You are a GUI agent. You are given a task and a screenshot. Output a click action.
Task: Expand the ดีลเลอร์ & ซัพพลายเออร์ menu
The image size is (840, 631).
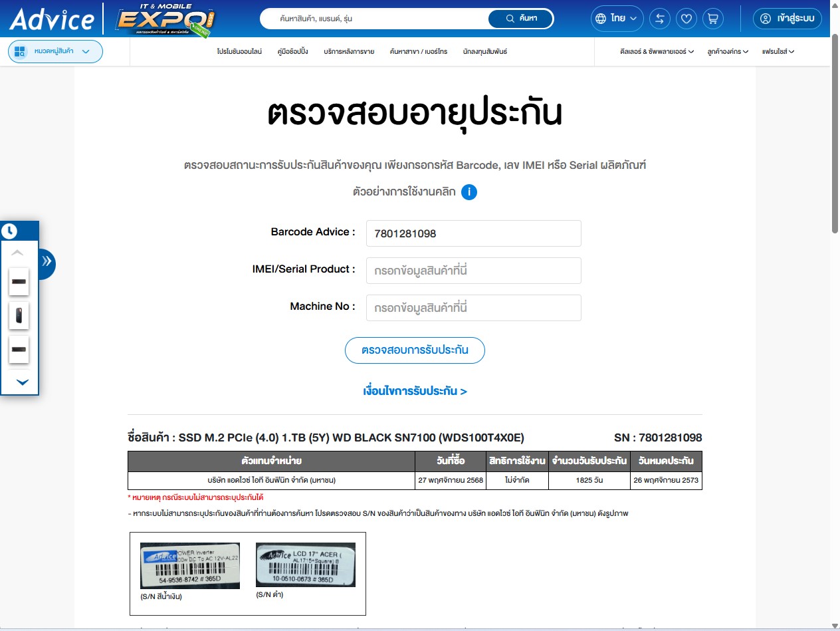(656, 51)
